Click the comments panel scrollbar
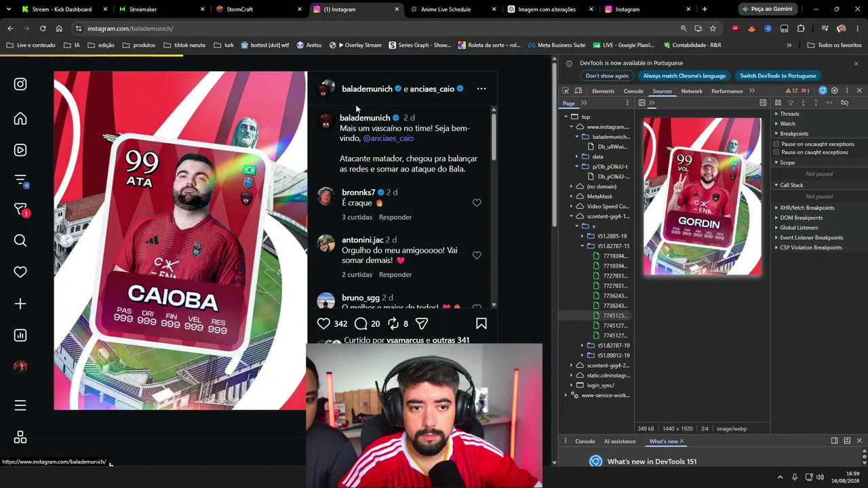 (x=494, y=136)
